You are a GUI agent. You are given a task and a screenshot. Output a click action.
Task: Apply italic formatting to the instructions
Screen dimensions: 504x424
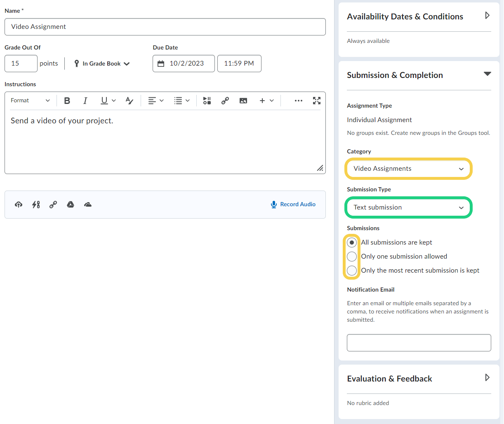click(85, 101)
